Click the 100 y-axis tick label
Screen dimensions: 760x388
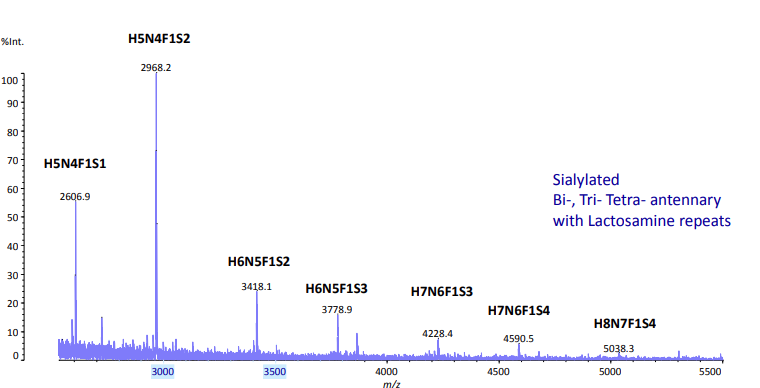pos(10,80)
